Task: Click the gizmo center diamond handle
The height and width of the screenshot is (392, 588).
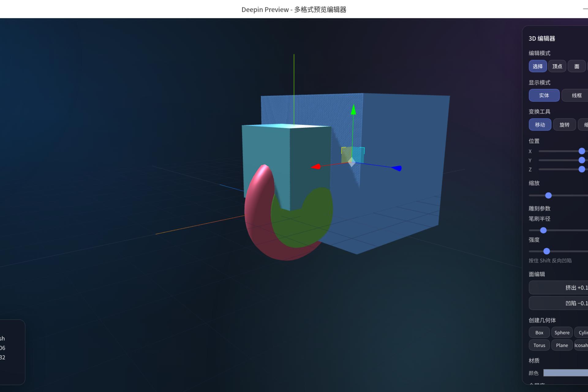Action: pos(352,162)
